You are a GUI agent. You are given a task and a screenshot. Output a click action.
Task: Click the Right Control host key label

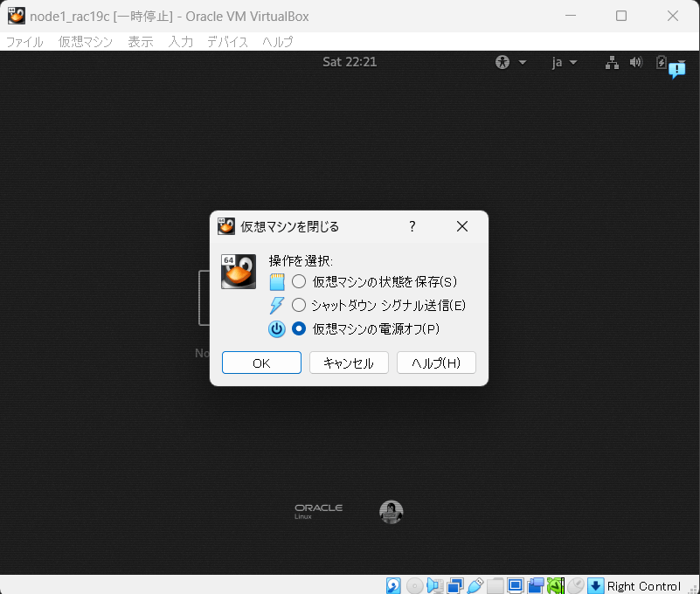point(644,586)
